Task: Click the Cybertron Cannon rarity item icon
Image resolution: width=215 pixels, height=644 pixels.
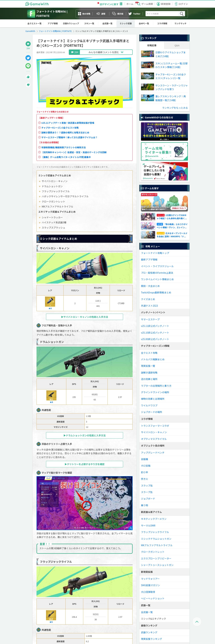Action: (x=50, y=301)
